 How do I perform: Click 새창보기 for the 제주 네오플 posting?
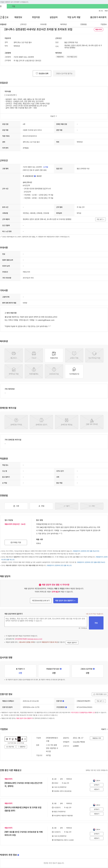[x=97, y=838]
